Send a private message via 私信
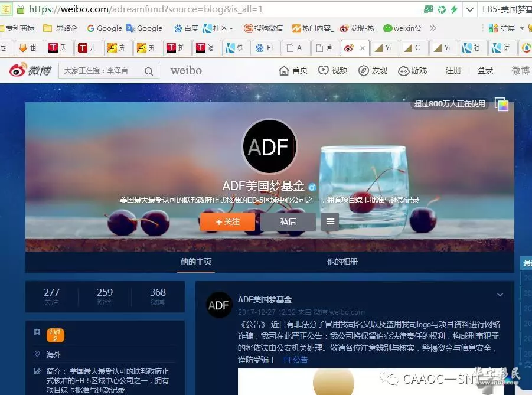Image resolution: width=532 pixels, height=395 pixels. click(x=288, y=221)
